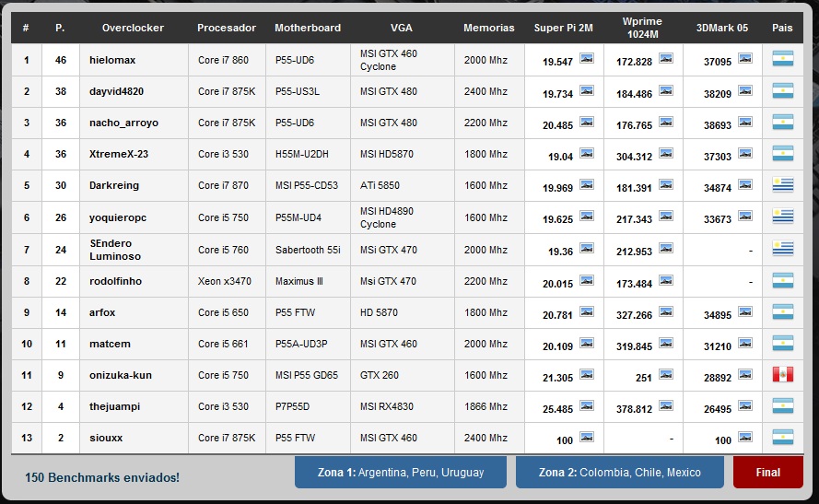This screenshot has width=819, height=504.
Task: View dayvid4820's 3DMark 38209 screenshot
Action: click(x=744, y=91)
